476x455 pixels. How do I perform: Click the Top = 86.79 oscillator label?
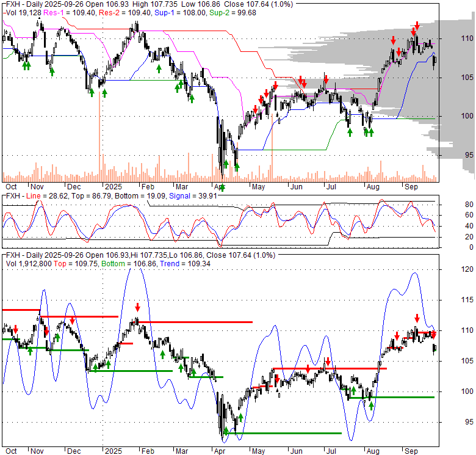tap(92, 196)
